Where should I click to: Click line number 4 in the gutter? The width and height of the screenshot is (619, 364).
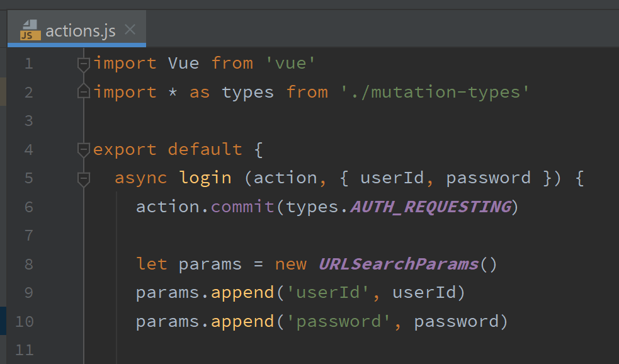[x=29, y=150]
